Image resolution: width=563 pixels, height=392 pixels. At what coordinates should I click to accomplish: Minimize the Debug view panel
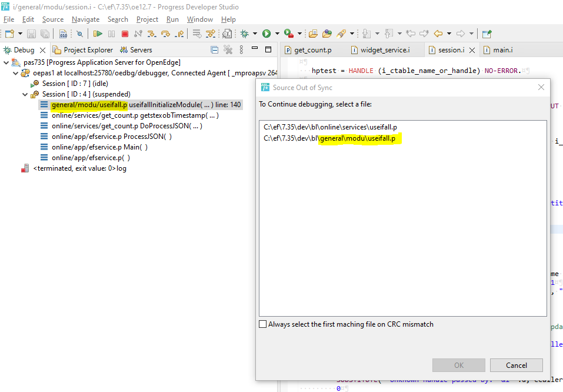point(255,48)
